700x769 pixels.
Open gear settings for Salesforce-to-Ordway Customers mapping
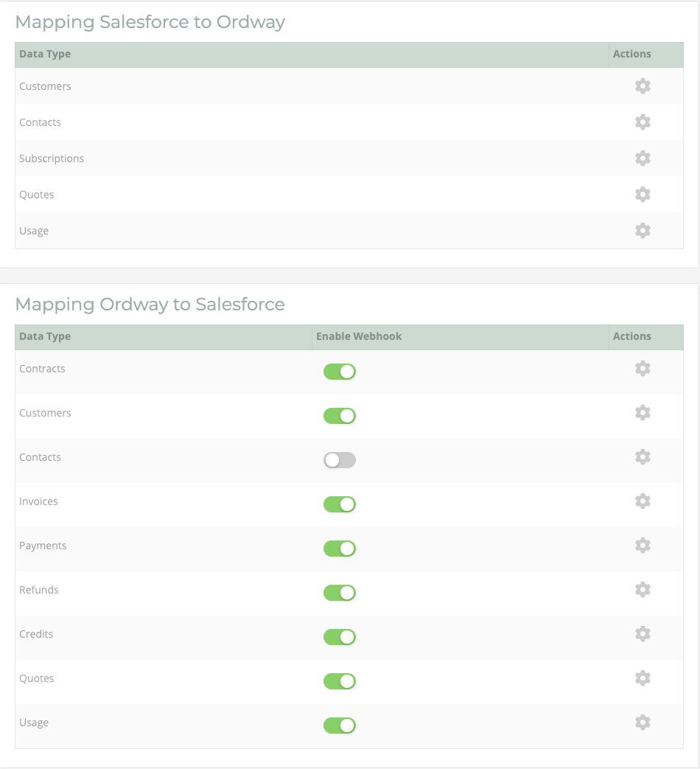643,86
